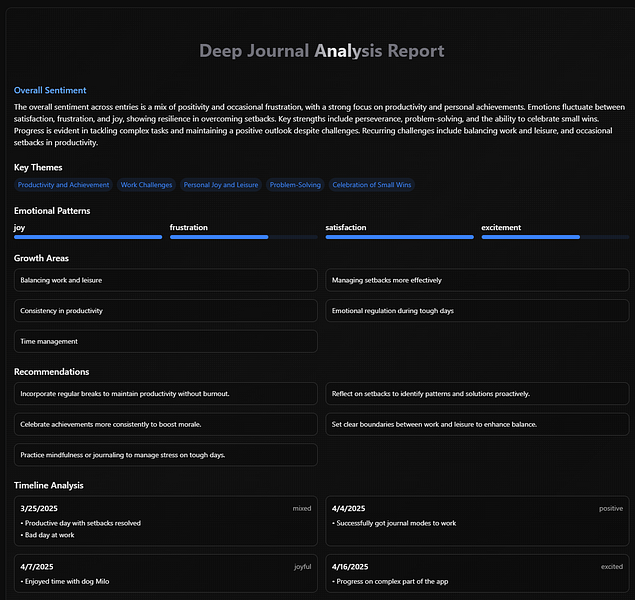This screenshot has height=600, width=635.
Task: Open the 4/7/2025 timeline entry
Action: [166, 574]
